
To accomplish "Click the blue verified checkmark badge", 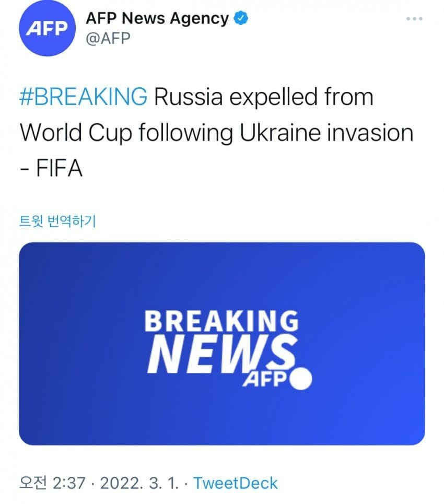I will pos(241,19).
